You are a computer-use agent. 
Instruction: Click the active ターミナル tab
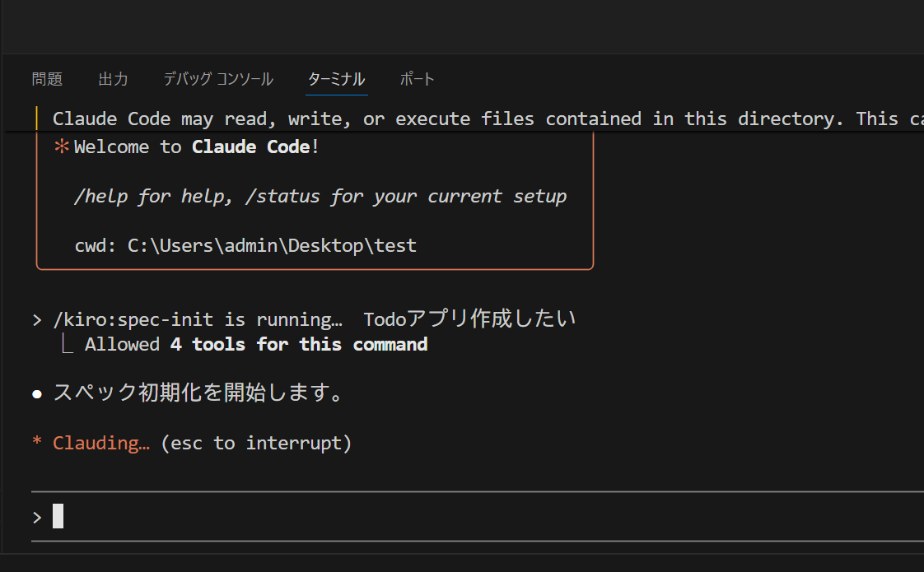click(336, 79)
